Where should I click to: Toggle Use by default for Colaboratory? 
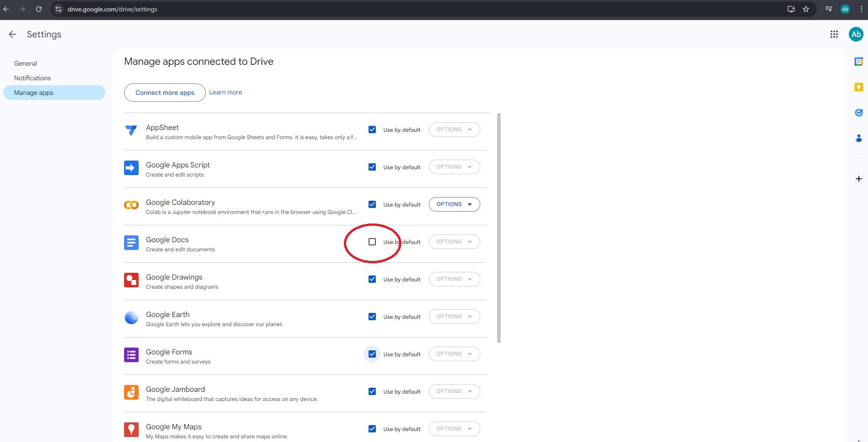(372, 204)
